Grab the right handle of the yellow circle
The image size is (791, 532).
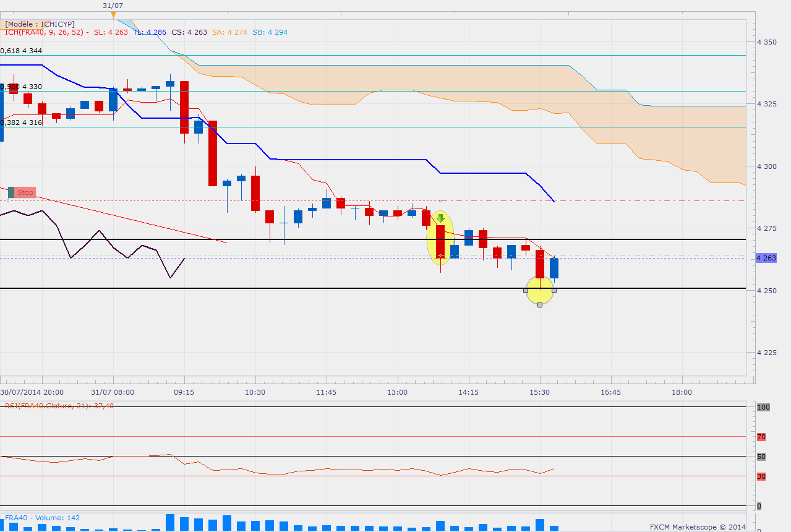(x=554, y=290)
